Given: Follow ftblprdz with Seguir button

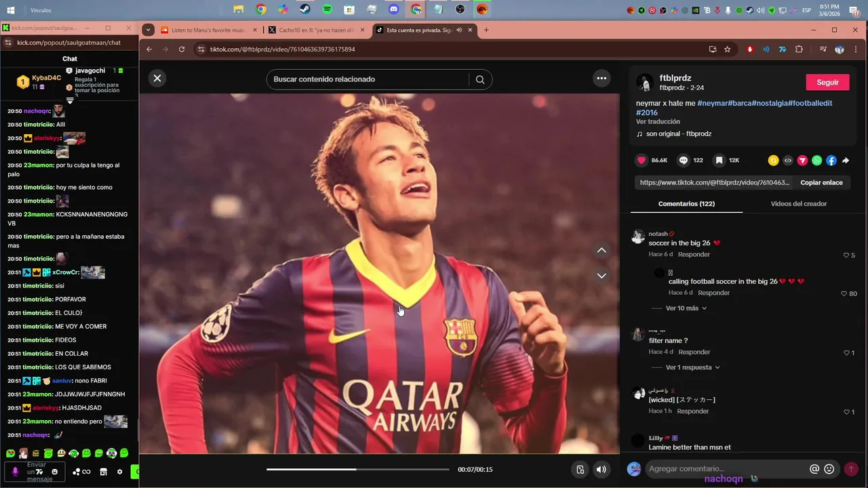Looking at the screenshot, I should coord(827,82).
